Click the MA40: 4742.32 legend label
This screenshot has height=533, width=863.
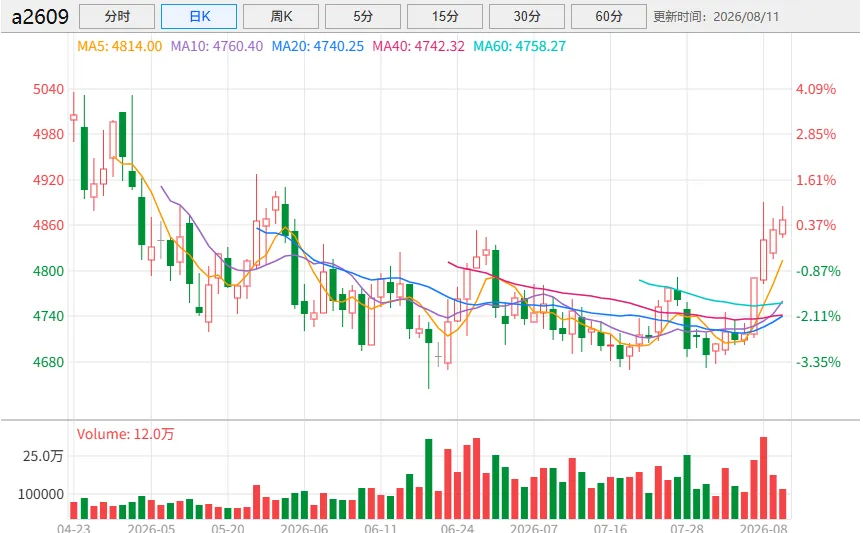point(418,46)
